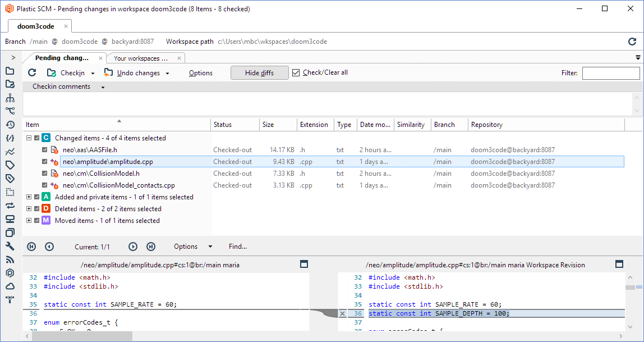Expand the Deleted items group
This screenshot has height=342, width=644.
[29, 209]
